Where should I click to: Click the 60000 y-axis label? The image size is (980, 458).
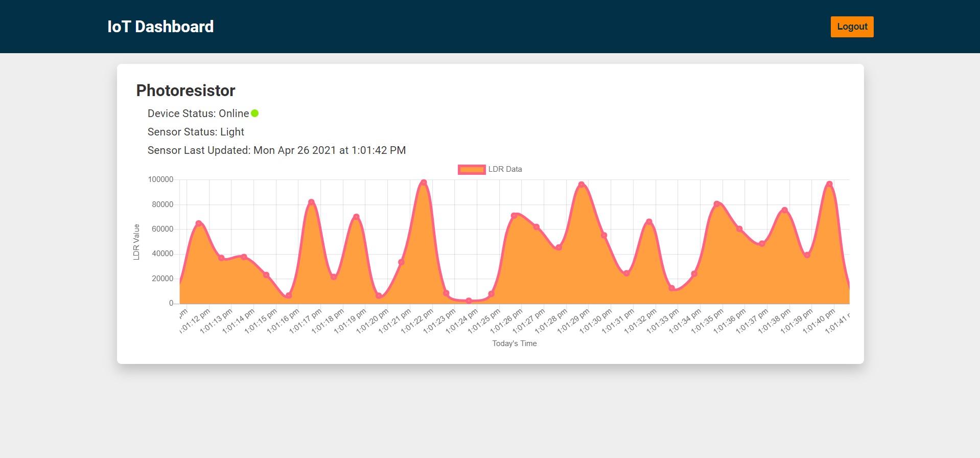(x=162, y=229)
